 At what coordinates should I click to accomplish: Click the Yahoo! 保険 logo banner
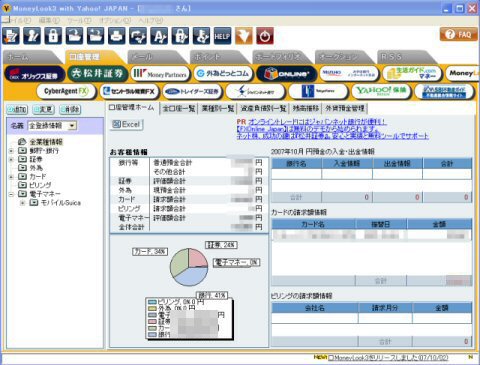click(x=381, y=91)
